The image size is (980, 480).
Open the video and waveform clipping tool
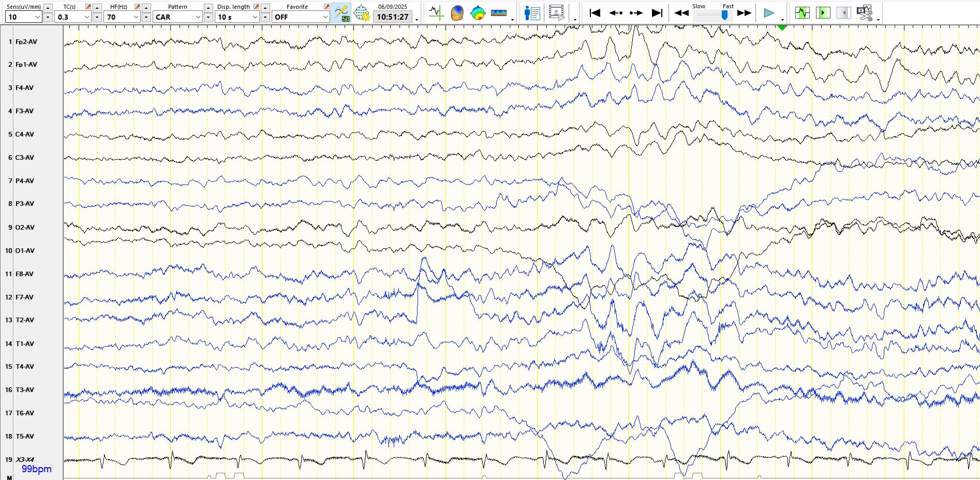click(865, 13)
